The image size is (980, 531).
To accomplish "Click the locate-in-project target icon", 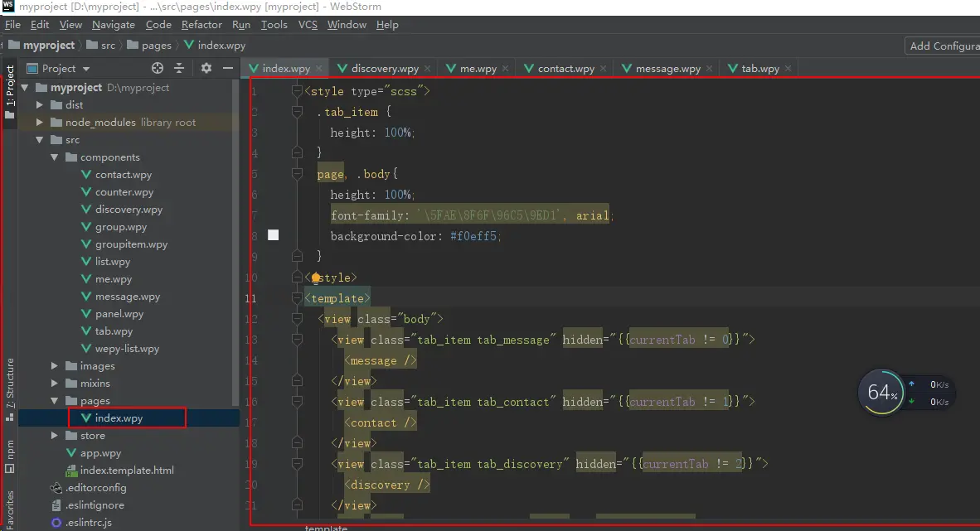I will point(158,68).
